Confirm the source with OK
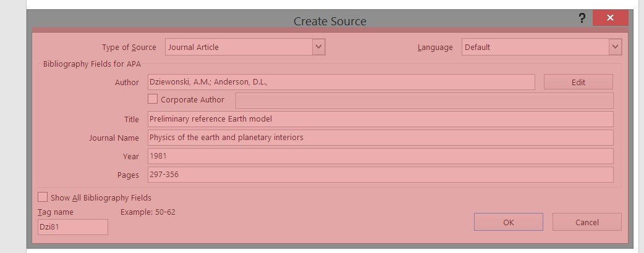The height and width of the screenshot is (253, 644). click(x=509, y=222)
